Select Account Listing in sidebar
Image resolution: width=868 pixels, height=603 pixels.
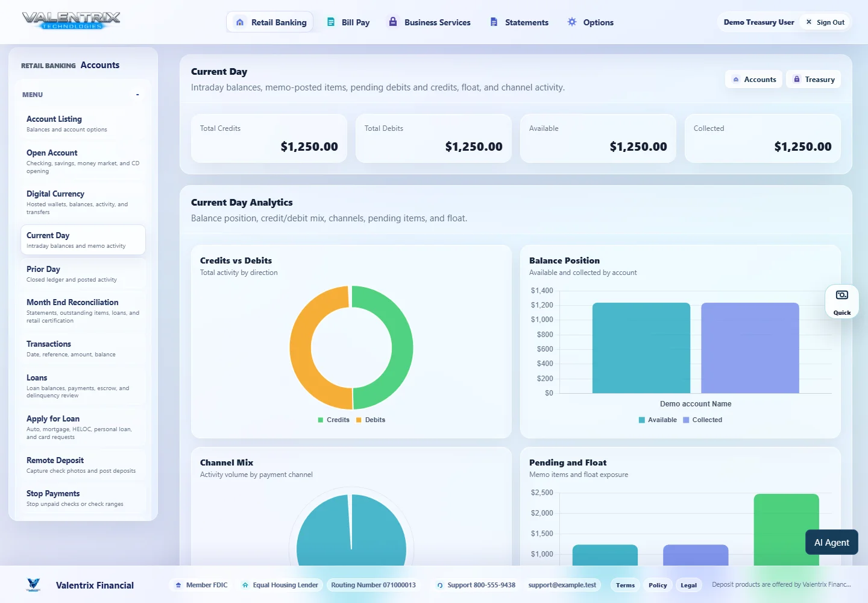(83, 124)
